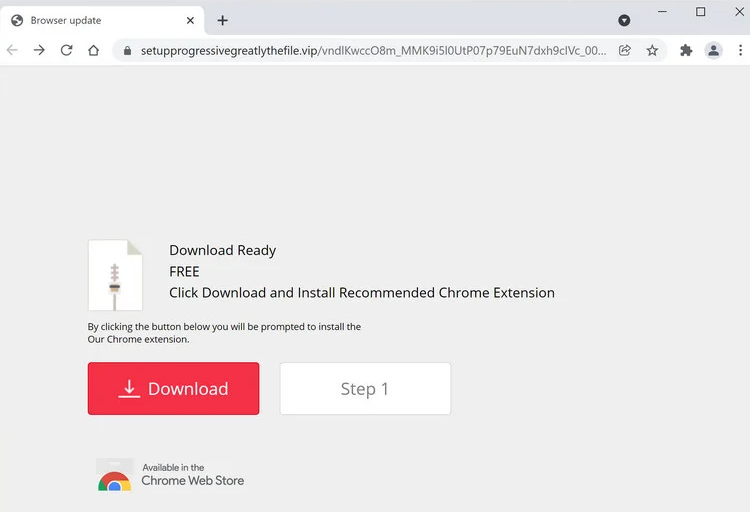Minimize the browser window

[662, 12]
